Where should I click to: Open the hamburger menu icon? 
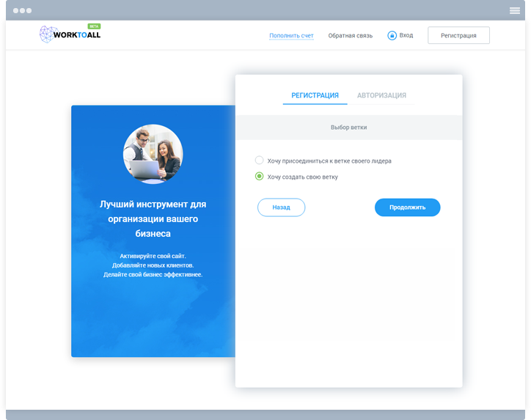pyautogui.click(x=514, y=10)
